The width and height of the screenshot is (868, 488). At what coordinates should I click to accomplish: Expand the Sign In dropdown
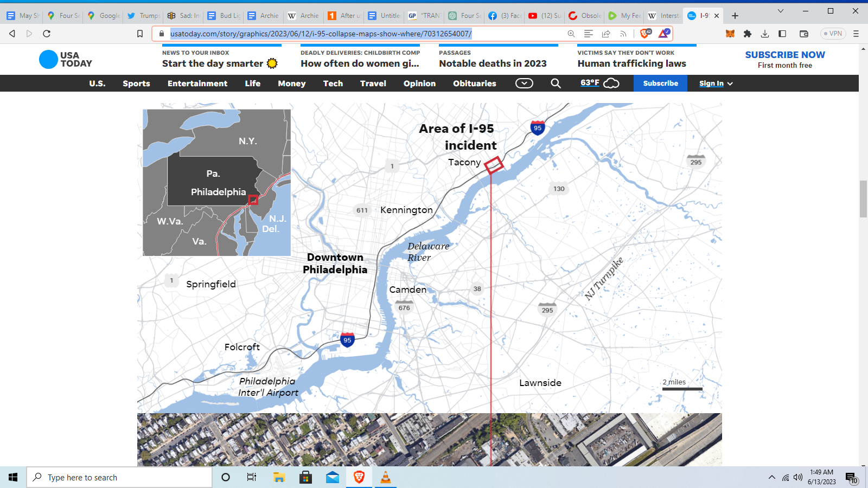(x=716, y=84)
